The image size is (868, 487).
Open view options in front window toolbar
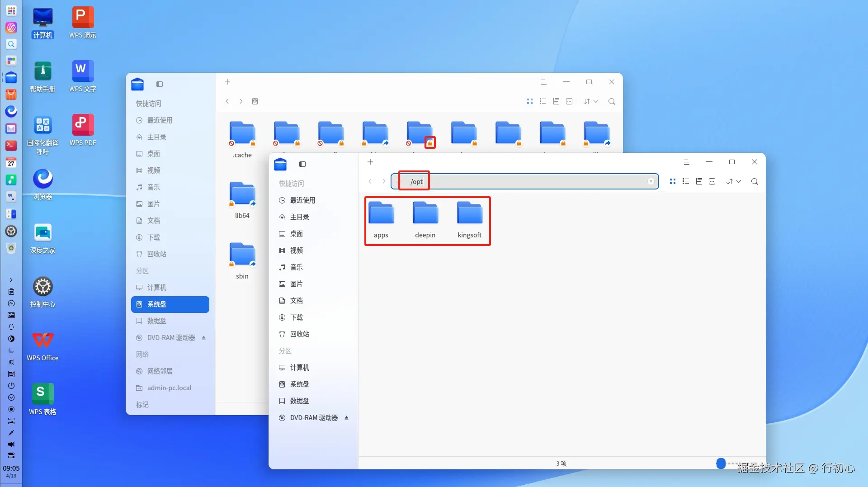coord(712,181)
